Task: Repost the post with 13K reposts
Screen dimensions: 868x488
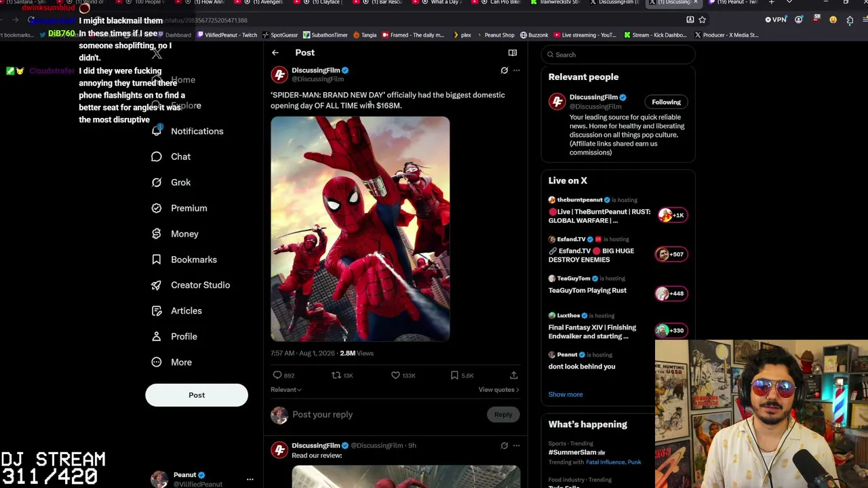Action: click(342, 375)
